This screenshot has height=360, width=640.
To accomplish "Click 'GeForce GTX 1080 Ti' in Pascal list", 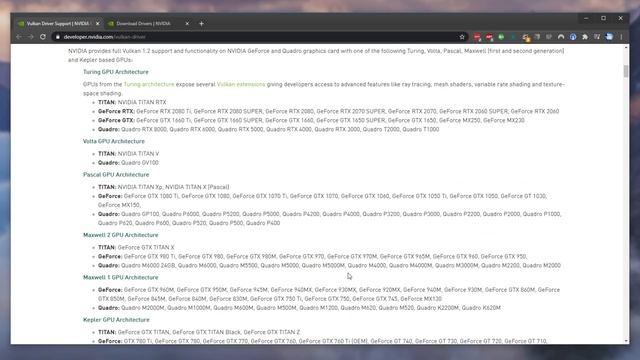I will [x=151, y=196].
